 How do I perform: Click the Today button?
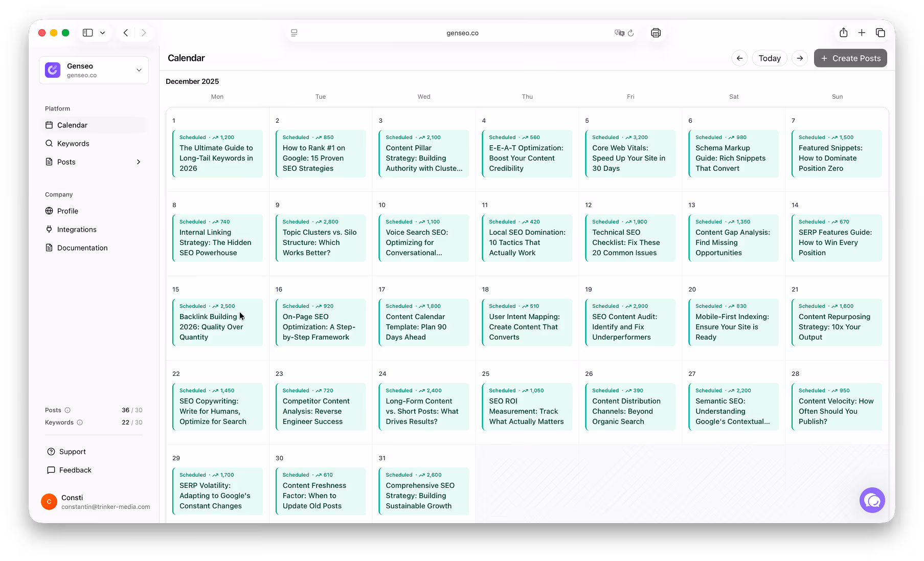pos(770,58)
